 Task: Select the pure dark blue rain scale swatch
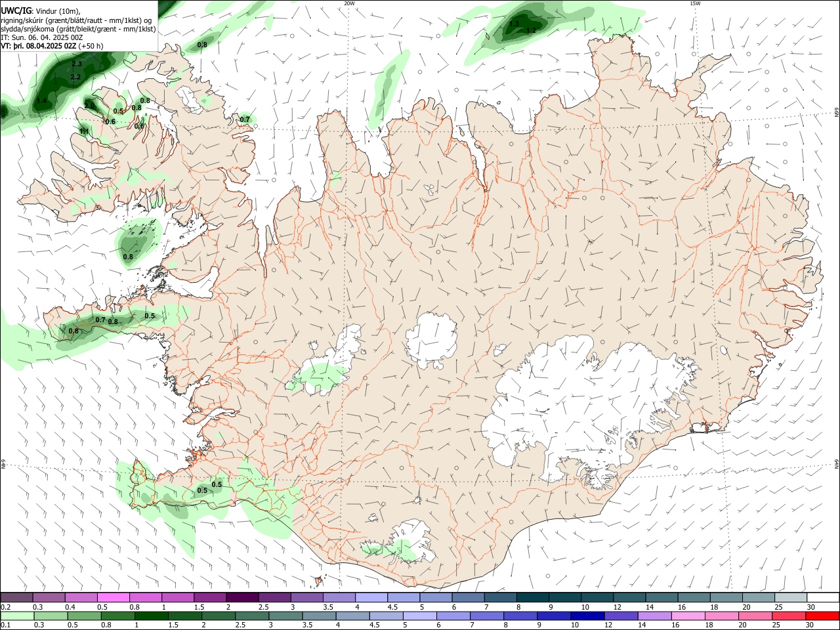tap(586, 616)
